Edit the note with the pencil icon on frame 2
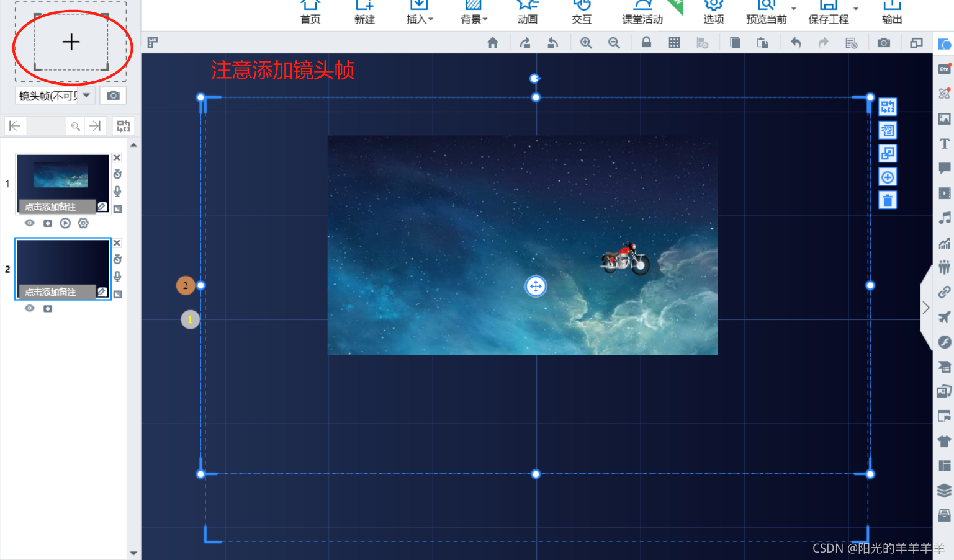The height and width of the screenshot is (560, 954). tap(102, 291)
